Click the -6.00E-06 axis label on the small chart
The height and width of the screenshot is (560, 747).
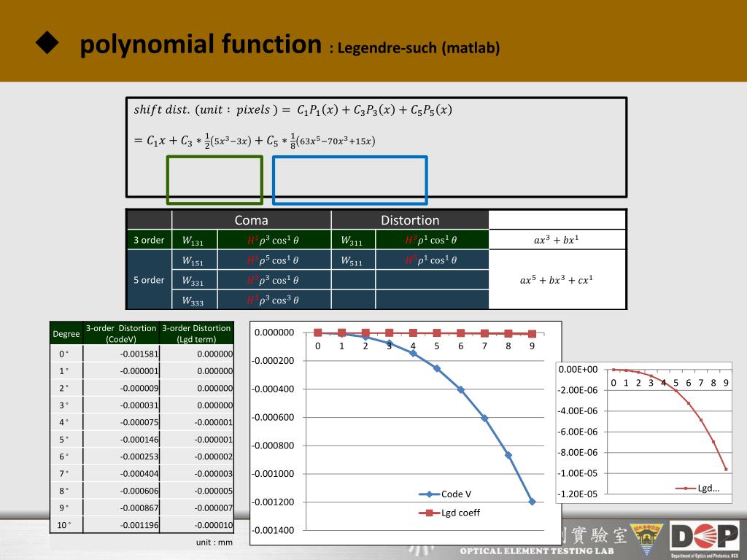(578, 432)
